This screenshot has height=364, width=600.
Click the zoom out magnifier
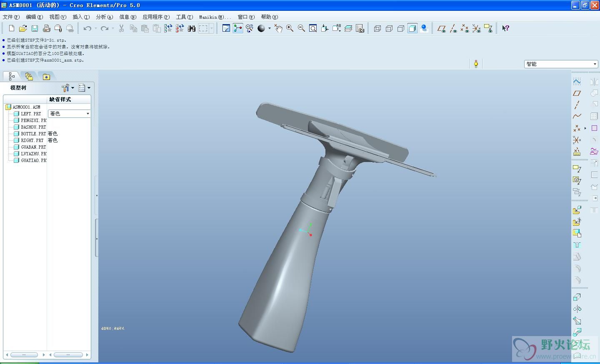click(301, 28)
